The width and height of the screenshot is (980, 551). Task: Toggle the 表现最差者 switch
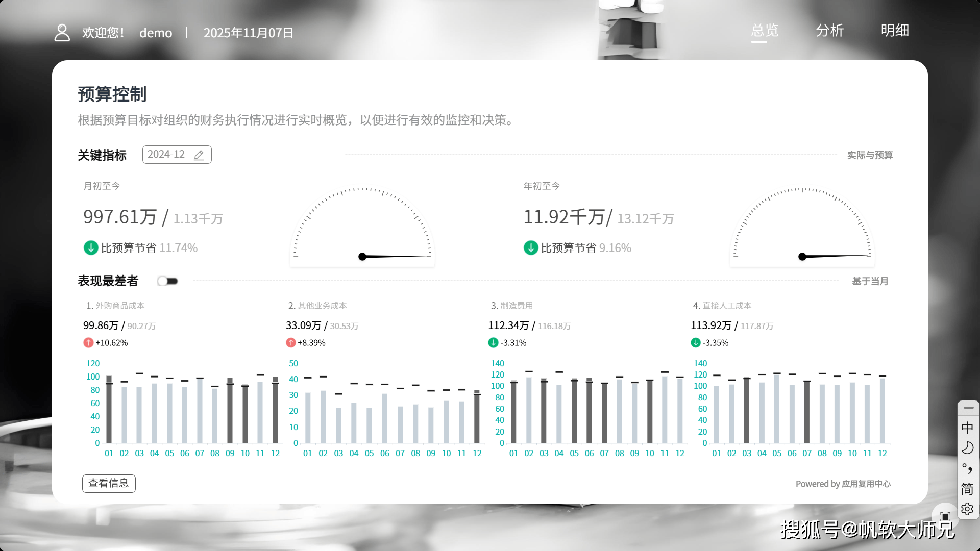click(x=167, y=281)
